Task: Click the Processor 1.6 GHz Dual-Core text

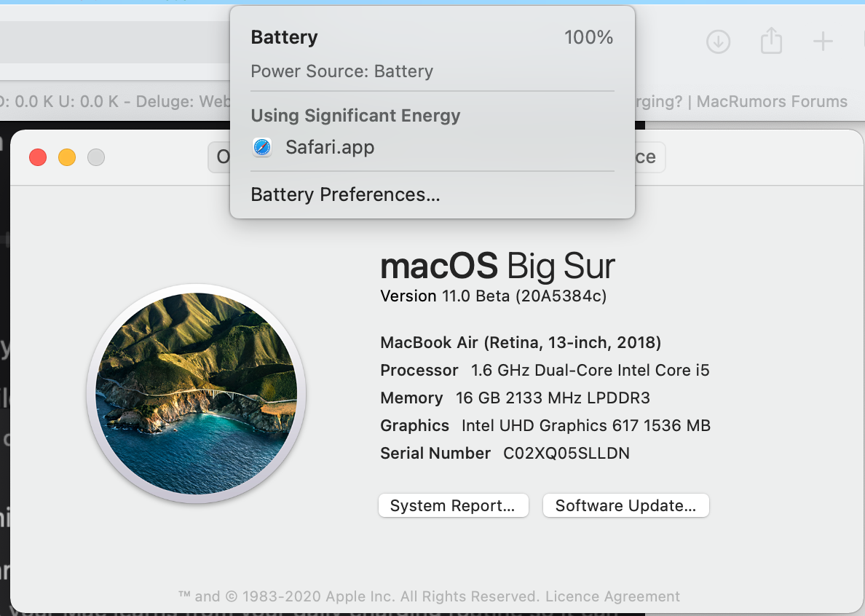Action: (545, 370)
